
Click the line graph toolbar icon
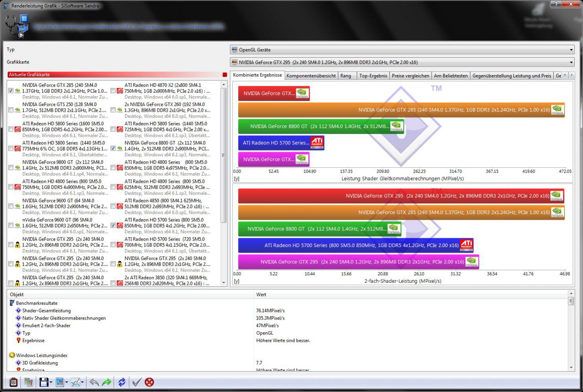[x=76, y=382]
